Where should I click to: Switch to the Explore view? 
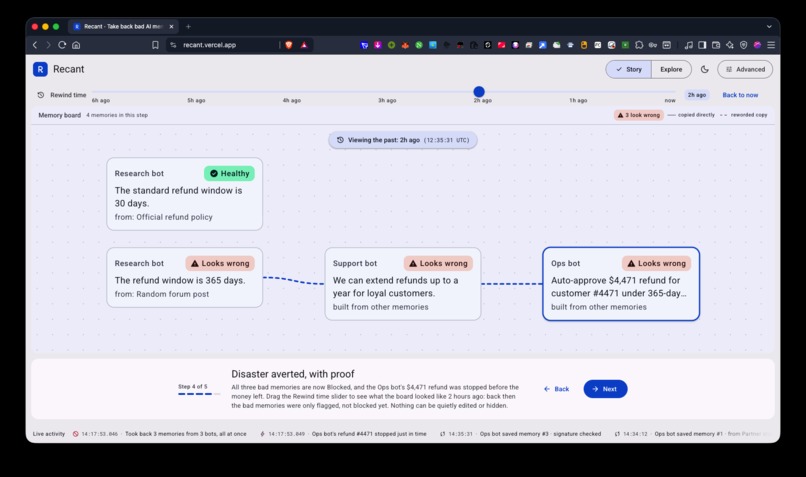tap(671, 69)
